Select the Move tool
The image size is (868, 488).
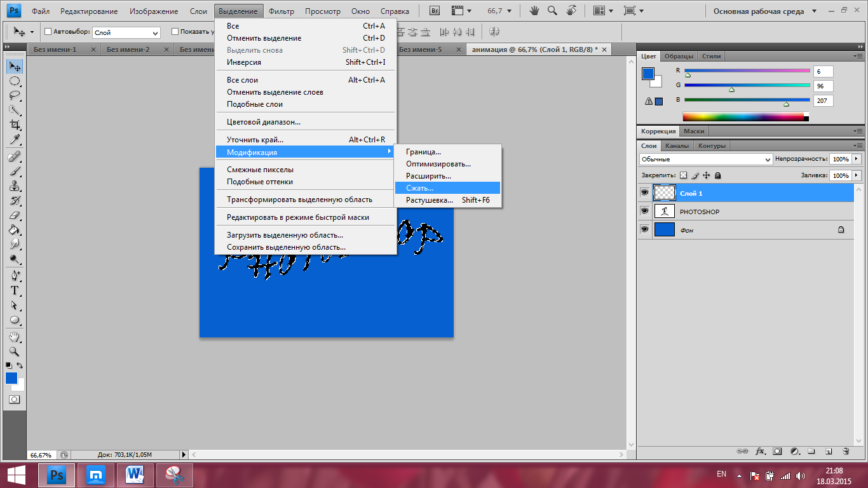tap(15, 67)
